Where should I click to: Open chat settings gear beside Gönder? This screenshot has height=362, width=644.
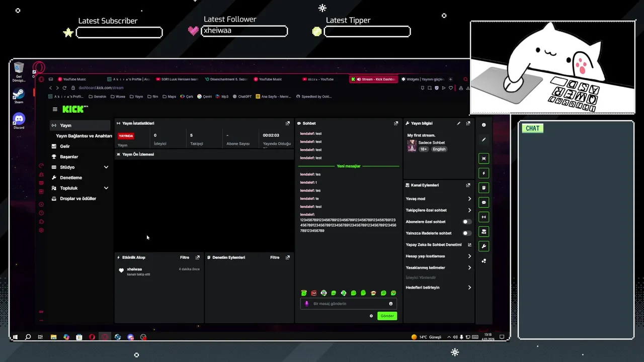point(371,316)
